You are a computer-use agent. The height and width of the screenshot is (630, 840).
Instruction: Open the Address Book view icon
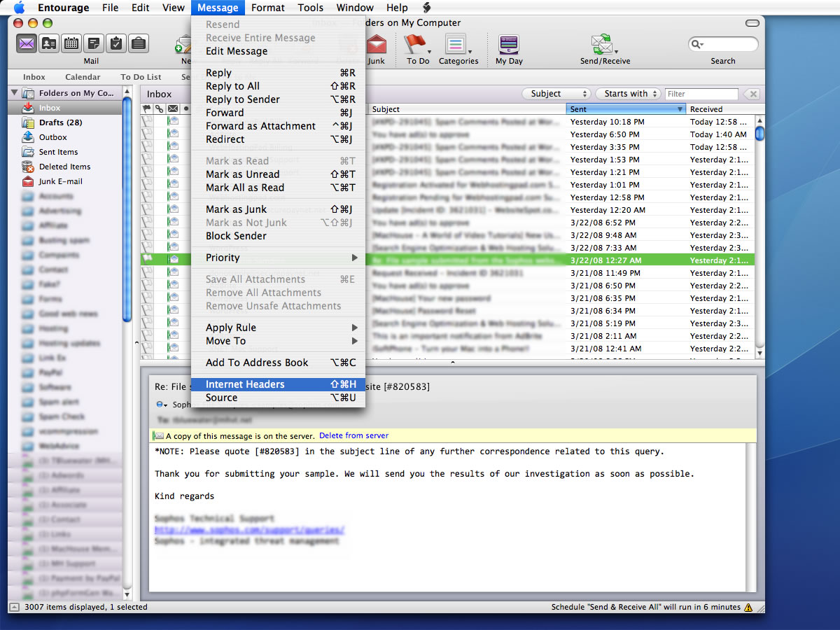click(x=48, y=43)
